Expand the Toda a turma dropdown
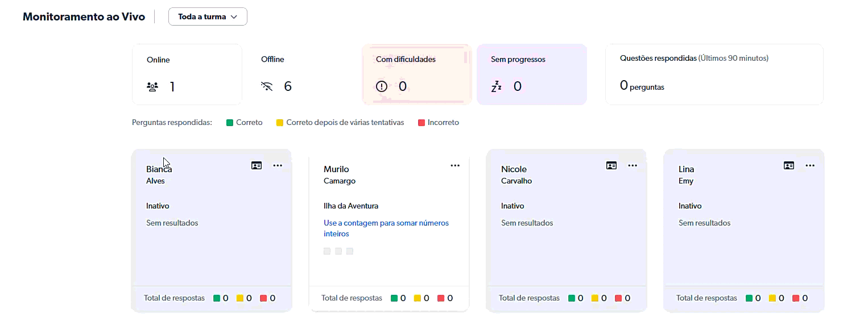 208,16
